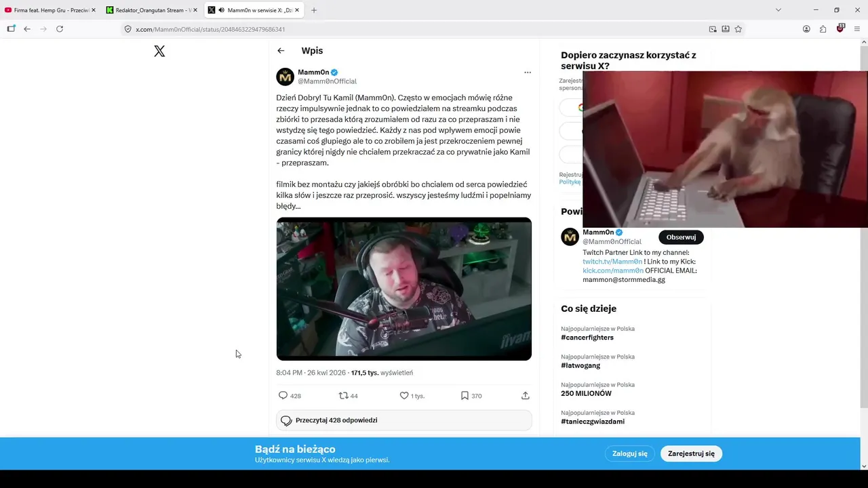Click the Polityką link in the signup box
This screenshot has width=868, height=488.
click(x=570, y=182)
